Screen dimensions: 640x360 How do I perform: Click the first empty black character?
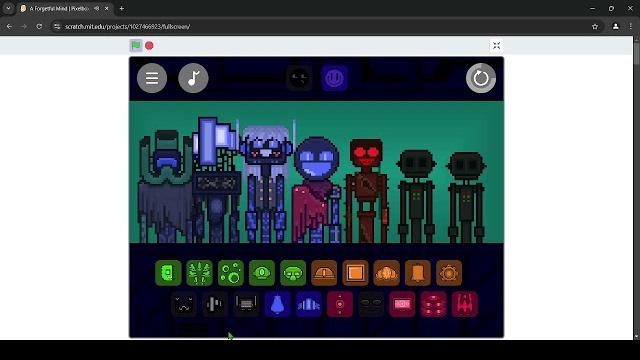coord(416,196)
